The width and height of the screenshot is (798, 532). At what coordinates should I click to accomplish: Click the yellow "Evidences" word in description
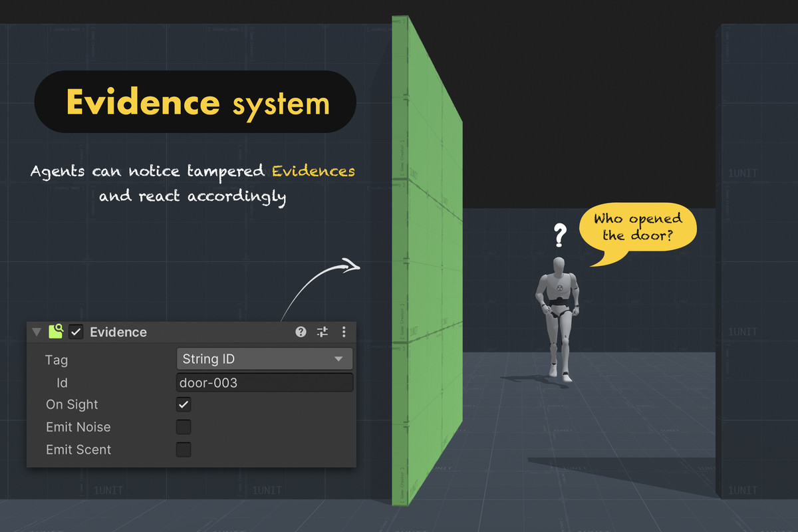(313, 171)
